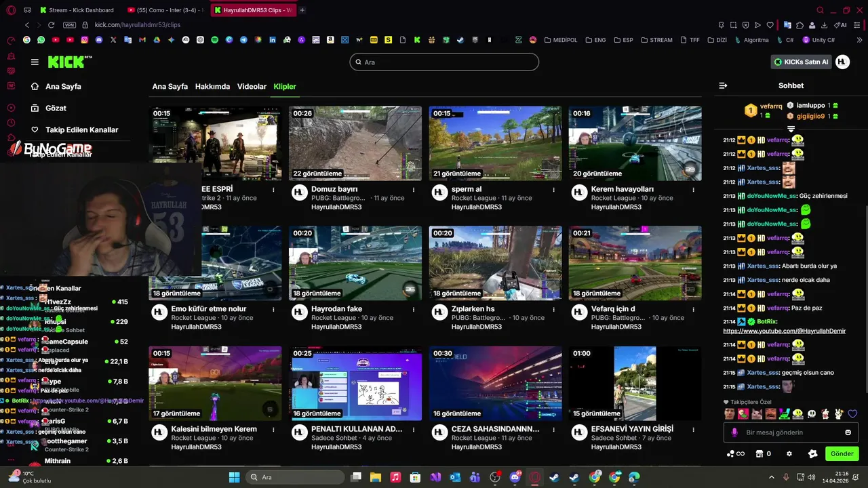Viewport: 868px width, 488px height.
Task: Open options menu for EFSANEVİ YAYIN GİRİŞİ clip
Action: (693, 430)
